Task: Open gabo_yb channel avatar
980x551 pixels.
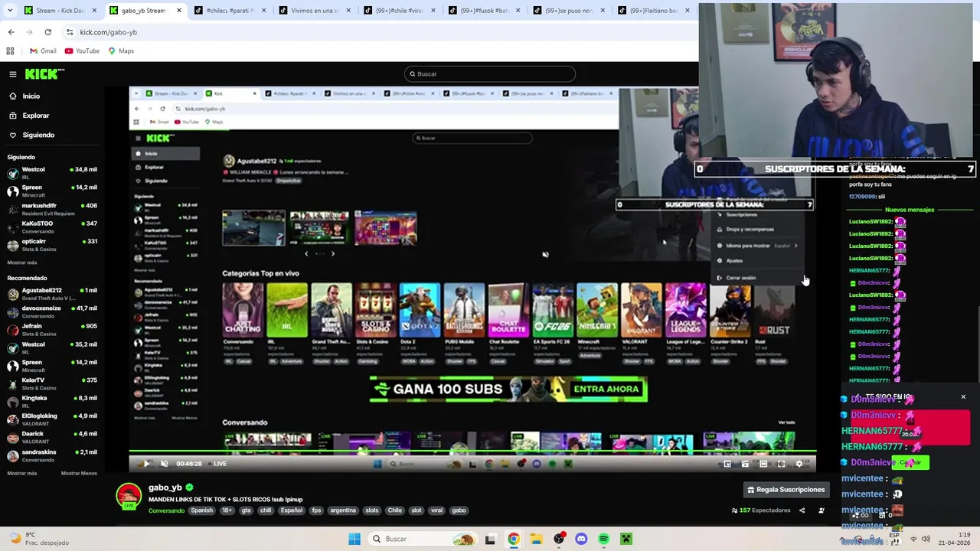Action: coord(129,496)
